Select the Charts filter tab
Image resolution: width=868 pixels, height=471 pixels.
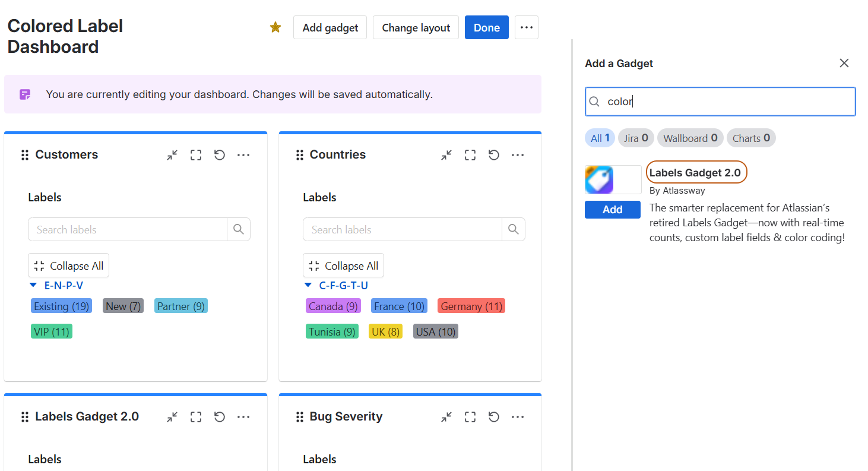point(750,138)
